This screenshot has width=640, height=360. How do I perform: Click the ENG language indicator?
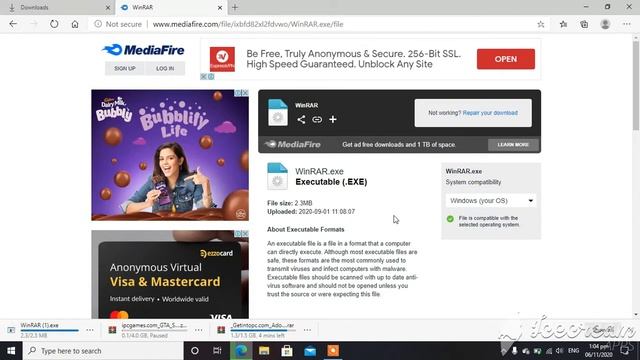tap(573, 351)
